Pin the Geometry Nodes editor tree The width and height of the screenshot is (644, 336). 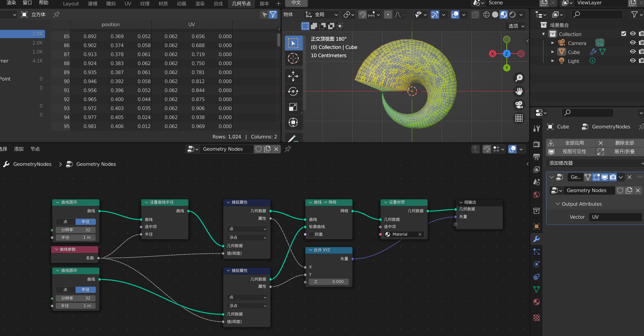288,149
